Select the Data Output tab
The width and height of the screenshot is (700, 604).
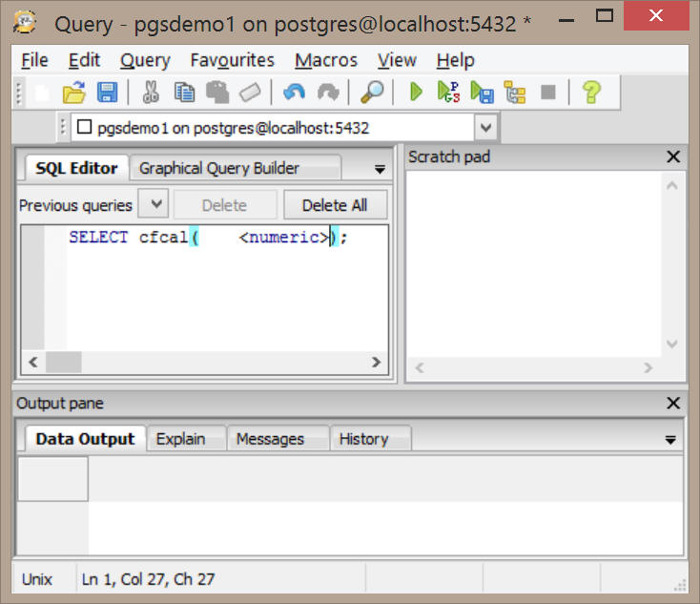click(85, 439)
